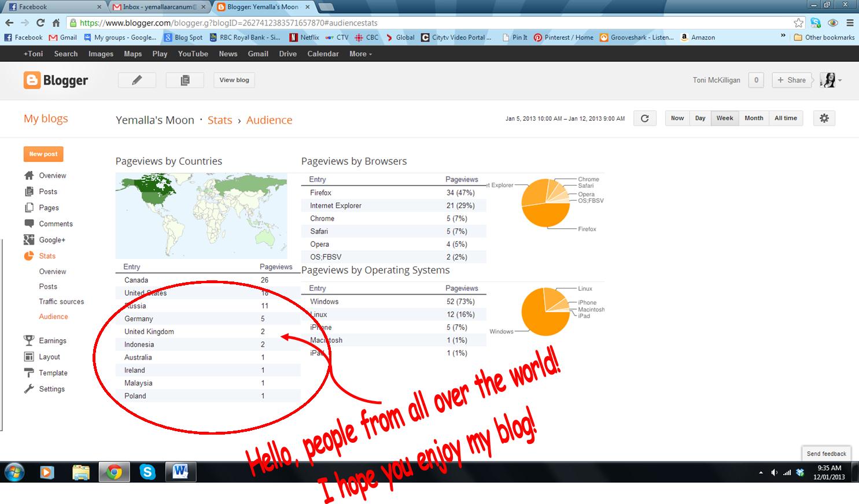Reload the page using Chrome's reload icon

click(x=40, y=23)
